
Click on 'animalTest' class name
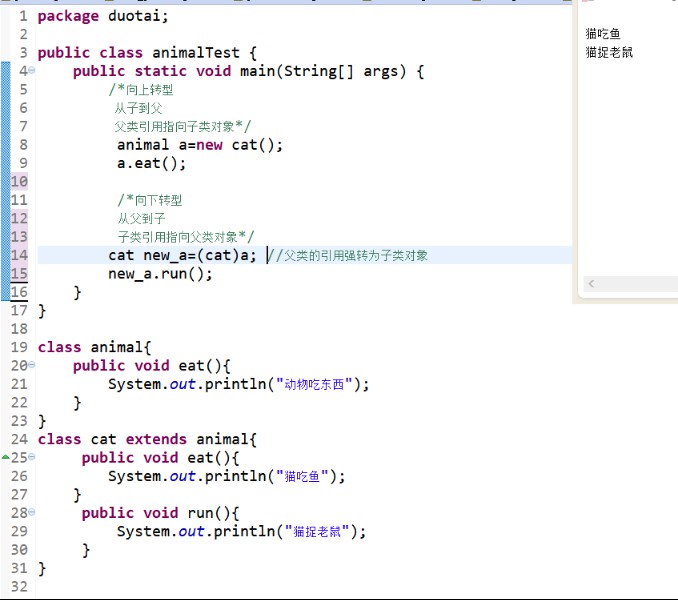point(195,53)
